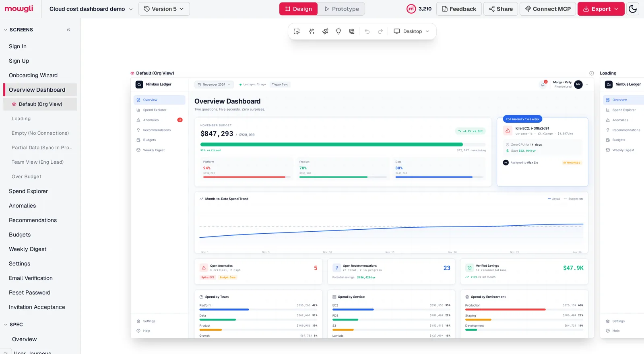Switch to Prototype mode

[x=342, y=9]
